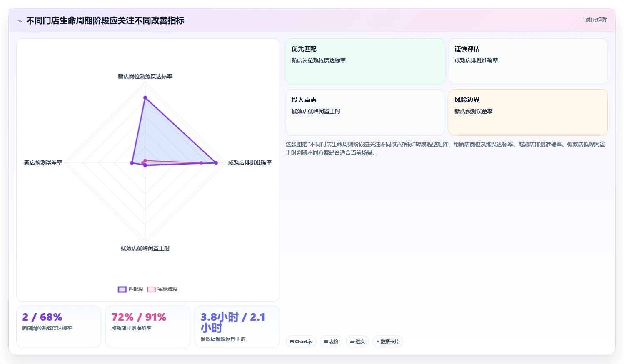Click the radar axis label 新店岗位熟练度达标率
The image size is (624, 364).
(x=145, y=76)
